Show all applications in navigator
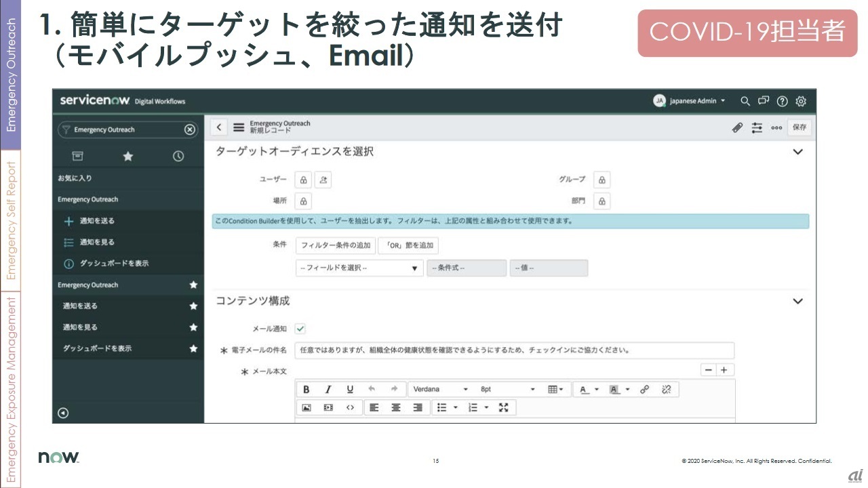Image resolution: width=868 pixels, height=488 pixels. point(78,157)
